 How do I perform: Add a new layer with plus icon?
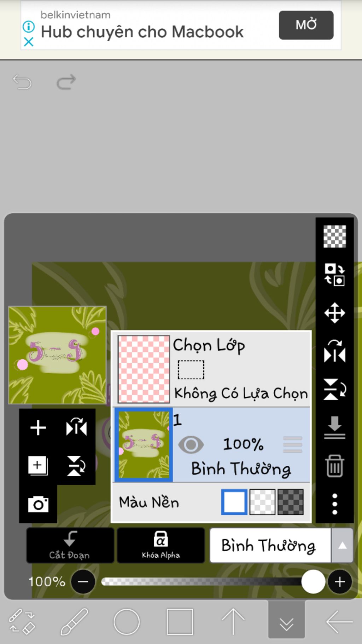tap(38, 427)
